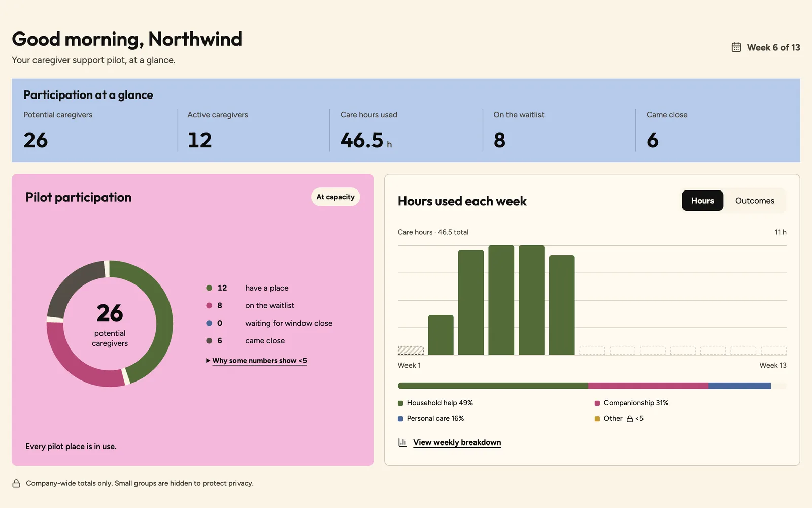Expand Why some numbers show <5
This screenshot has height=508, width=812.
(256, 361)
